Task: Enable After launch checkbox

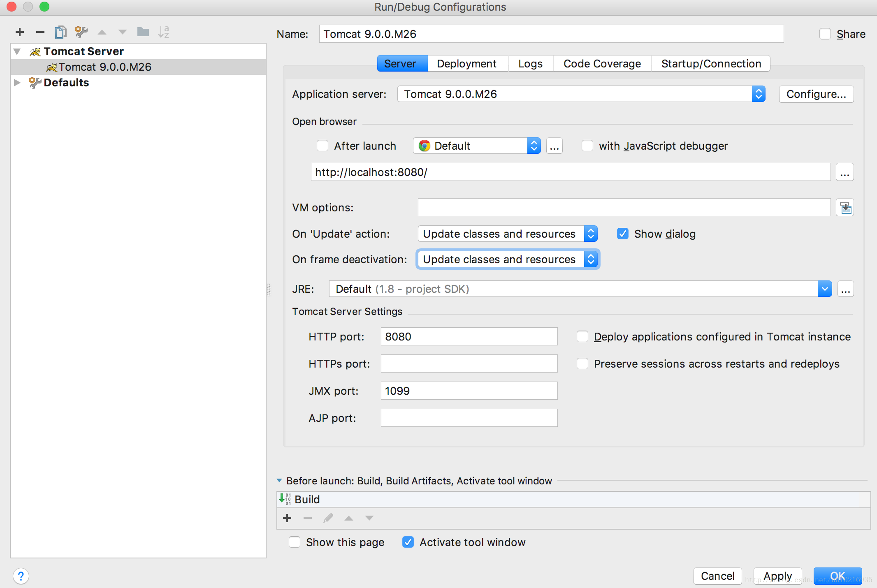Action: click(322, 146)
